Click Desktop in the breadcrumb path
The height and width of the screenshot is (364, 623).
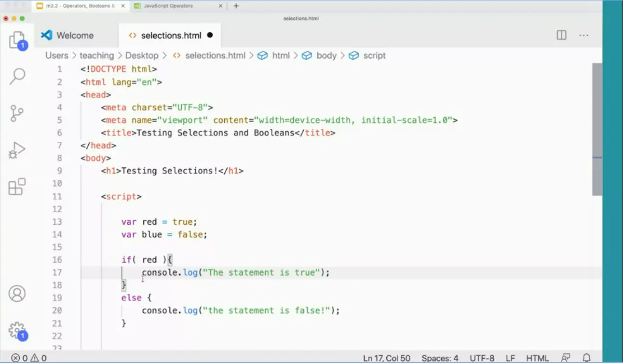click(x=142, y=55)
